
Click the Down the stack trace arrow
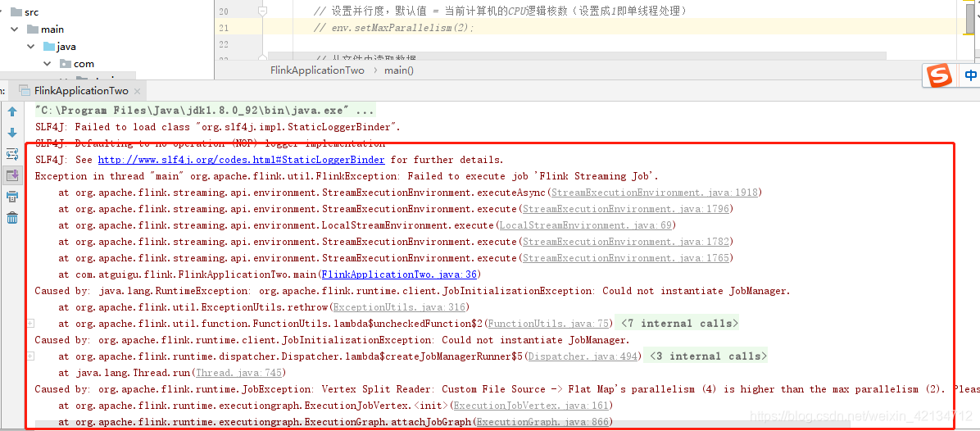pyautogui.click(x=11, y=133)
